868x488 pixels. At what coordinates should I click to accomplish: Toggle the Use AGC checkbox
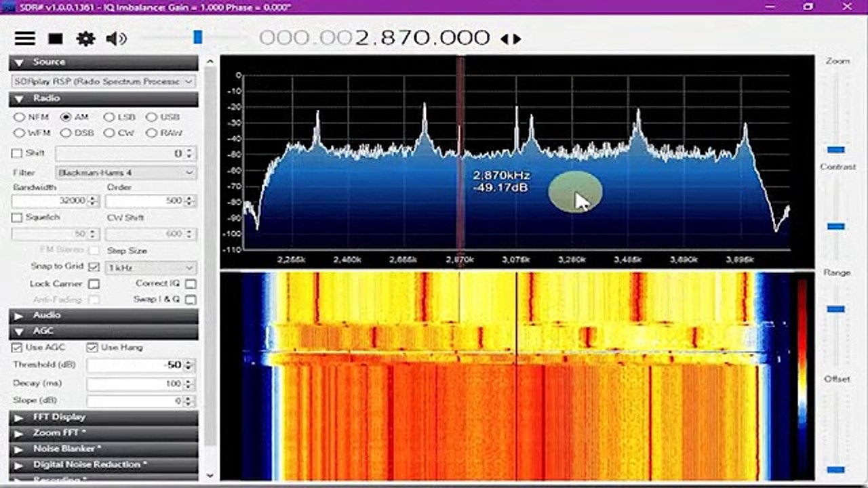click(x=17, y=348)
